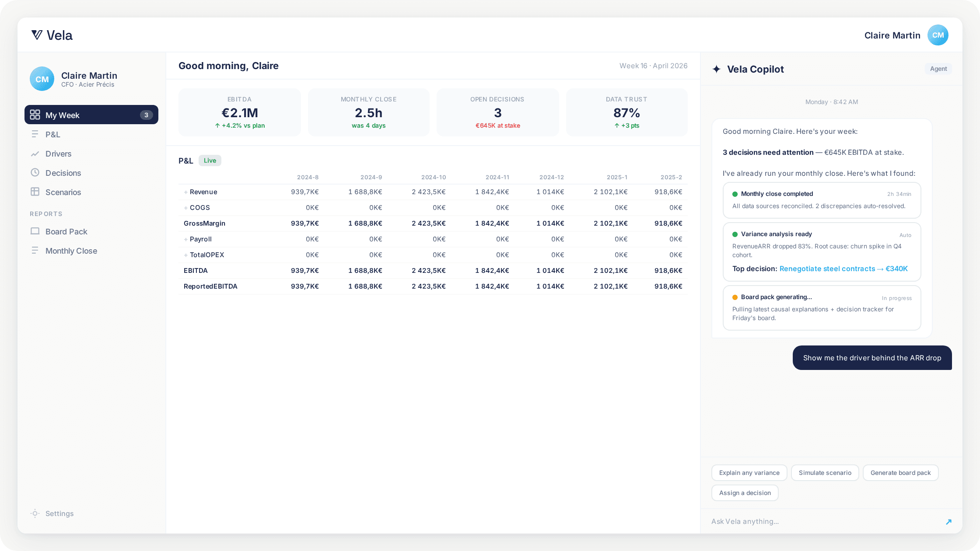Expand the Revenue row in P&L table
980x551 pixels.
[186, 192]
